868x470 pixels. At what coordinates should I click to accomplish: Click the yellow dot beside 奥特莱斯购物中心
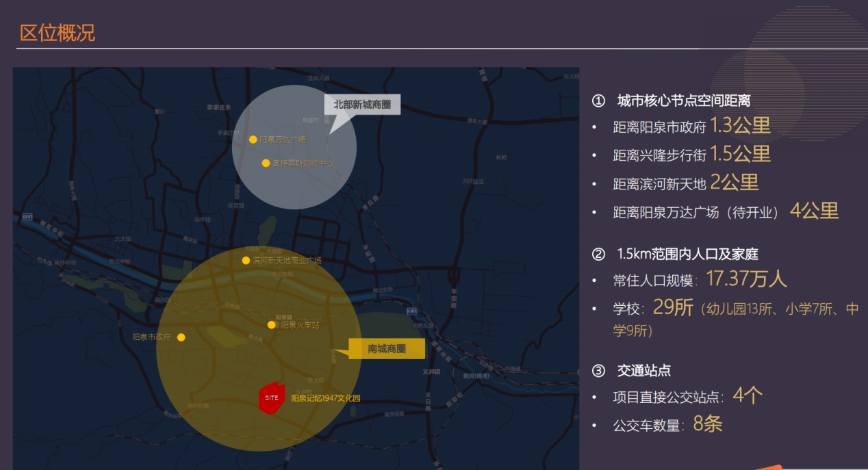(x=266, y=163)
